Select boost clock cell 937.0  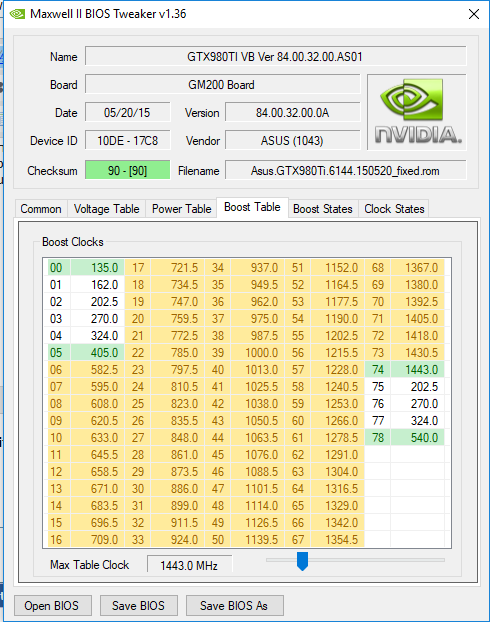tap(257, 268)
